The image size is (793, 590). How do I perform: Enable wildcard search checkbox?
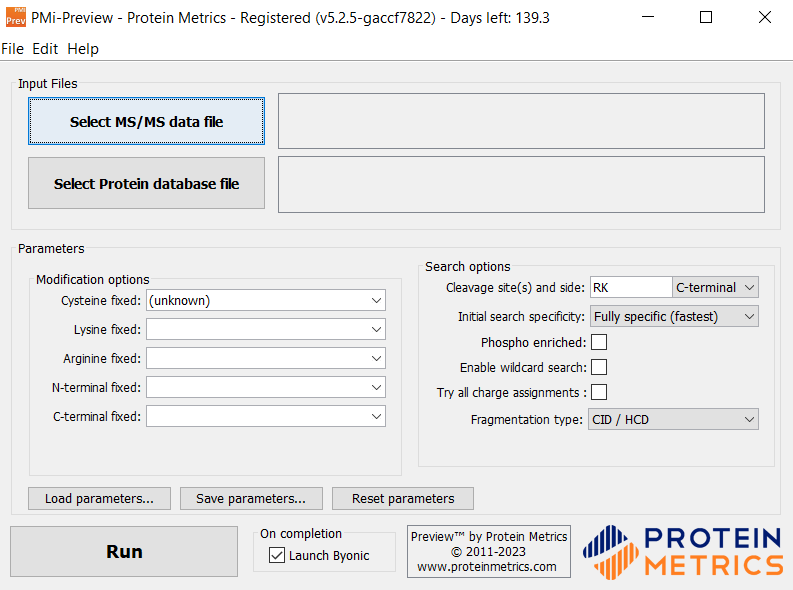coord(599,367)
